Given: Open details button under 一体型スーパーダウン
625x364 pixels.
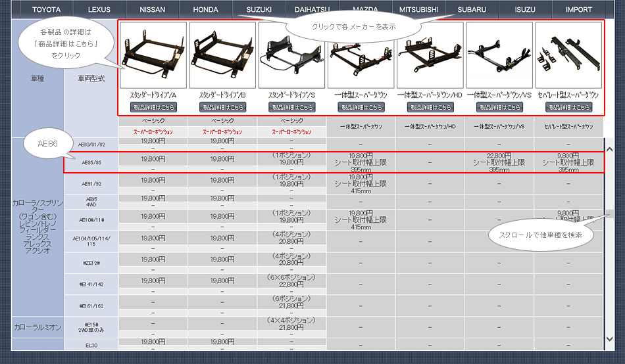Looking at the screenshot, I should pyautogui.click(x=361, y=107).
